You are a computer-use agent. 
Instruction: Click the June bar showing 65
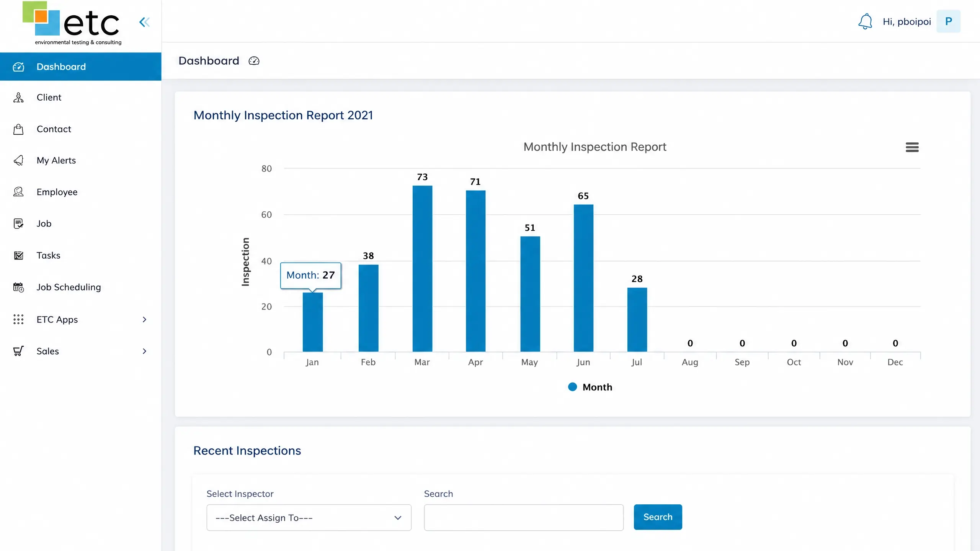pos(583,278)
